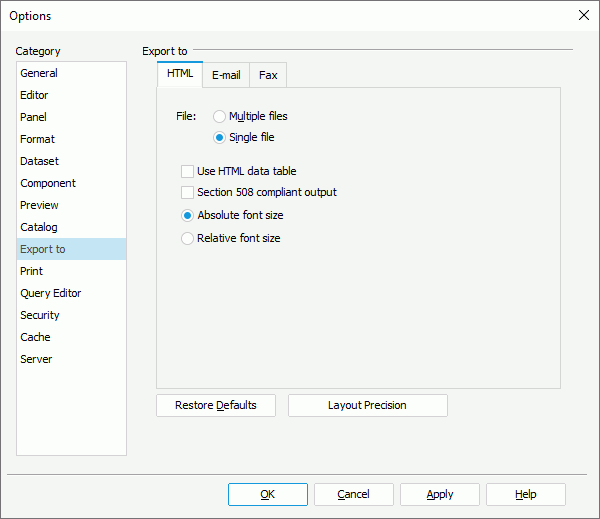This screenshot has width=600, height=519.
Task: Close the Options dialog with X
Action: coord(584,15)
